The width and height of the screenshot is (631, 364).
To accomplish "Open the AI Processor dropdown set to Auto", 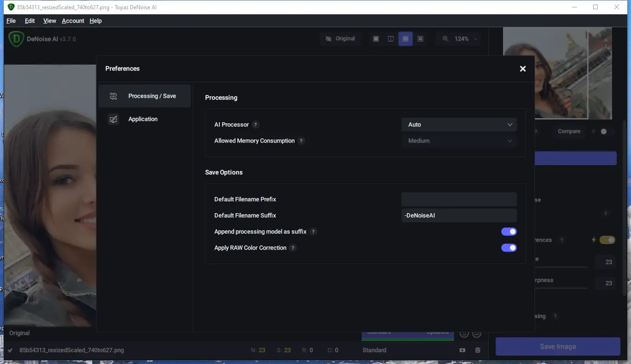I will (459, 125).
